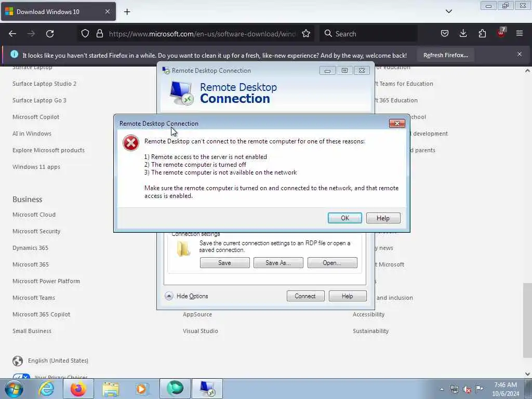The height and width of the screenshot is (399, 532).
Task: Open the Microsoft Copilot link
Action: (36, 117)
